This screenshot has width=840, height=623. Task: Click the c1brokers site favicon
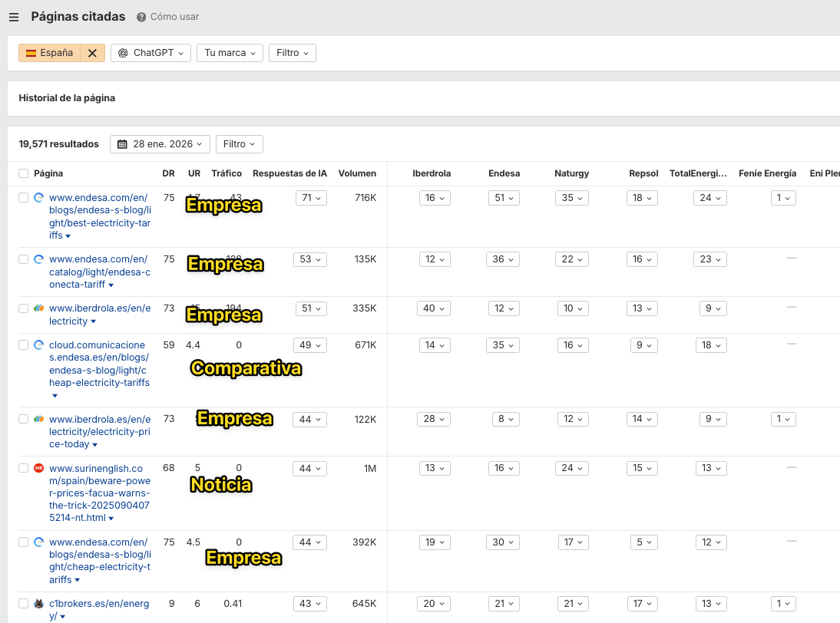pos(39,604)
